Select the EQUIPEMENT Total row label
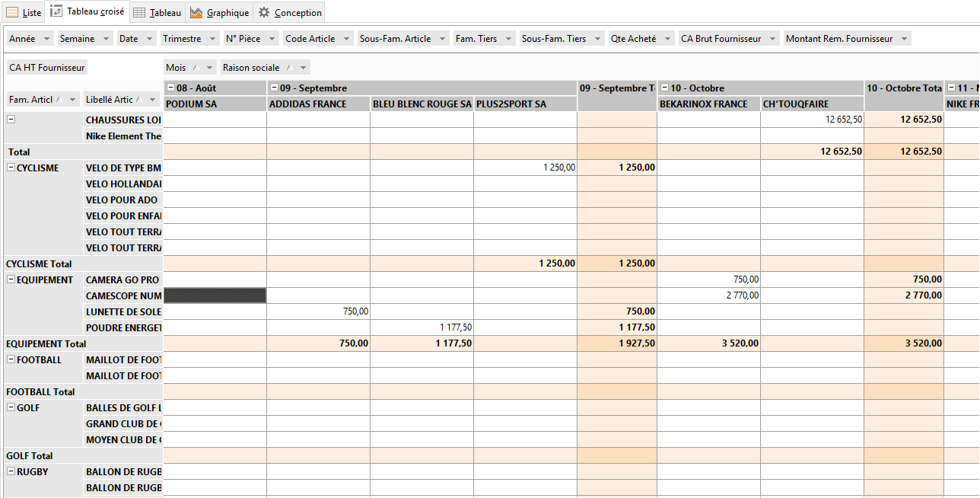The image size is (980, 498). coord(84,344)
